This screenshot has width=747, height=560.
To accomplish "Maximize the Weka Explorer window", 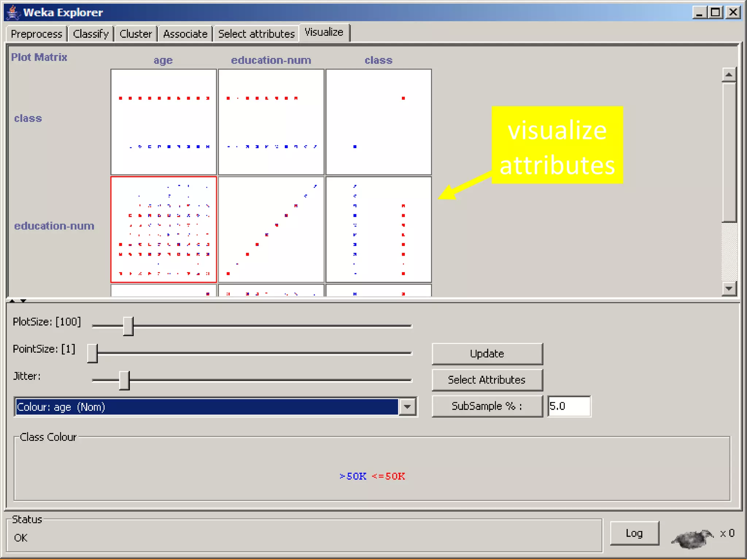I will click(x=715, y=12).
